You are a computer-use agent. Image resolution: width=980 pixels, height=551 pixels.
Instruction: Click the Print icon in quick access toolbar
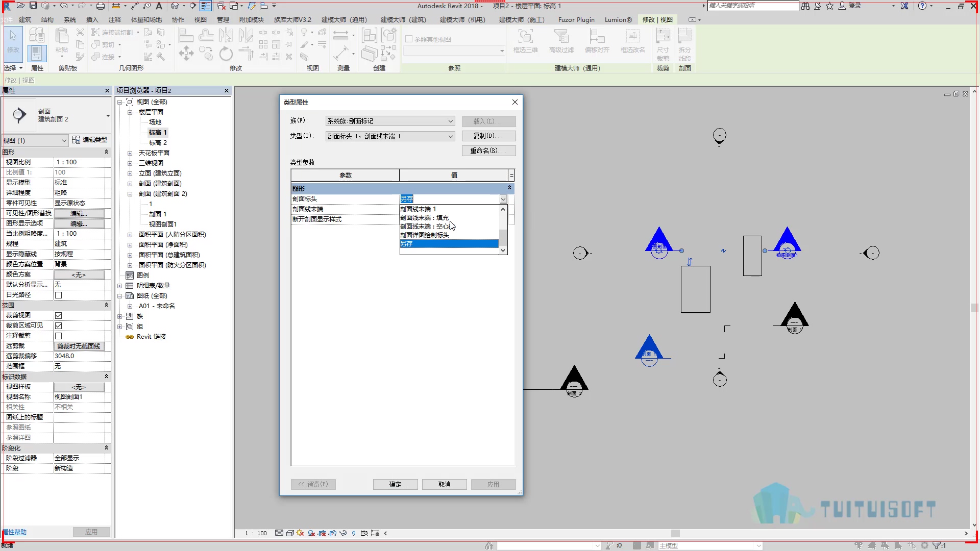[x=101, y=6]
